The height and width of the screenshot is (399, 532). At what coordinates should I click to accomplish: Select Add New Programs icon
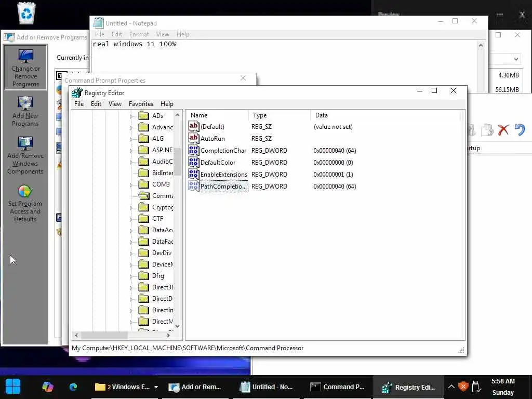coord(25,111)
